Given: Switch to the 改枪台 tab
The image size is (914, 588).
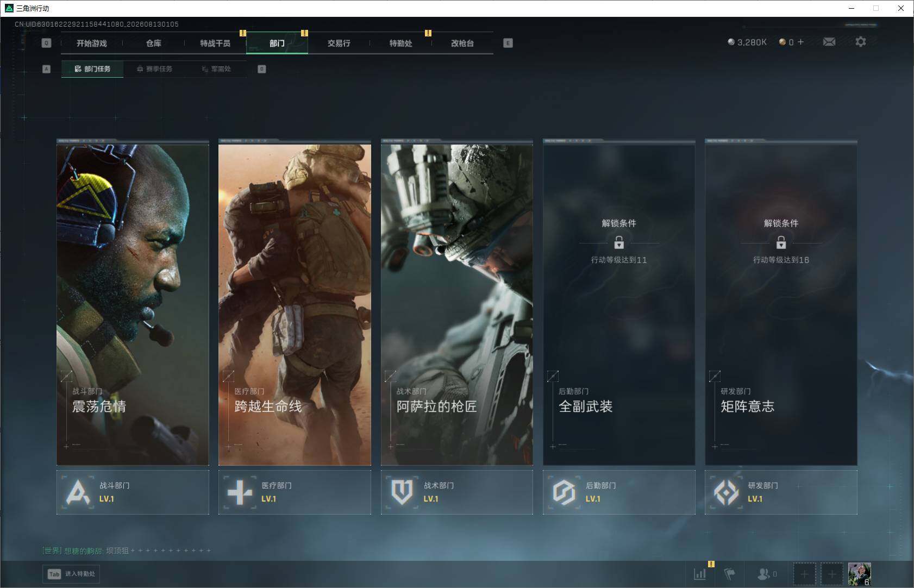Looking at the screenshot, I should click(462, 43).
